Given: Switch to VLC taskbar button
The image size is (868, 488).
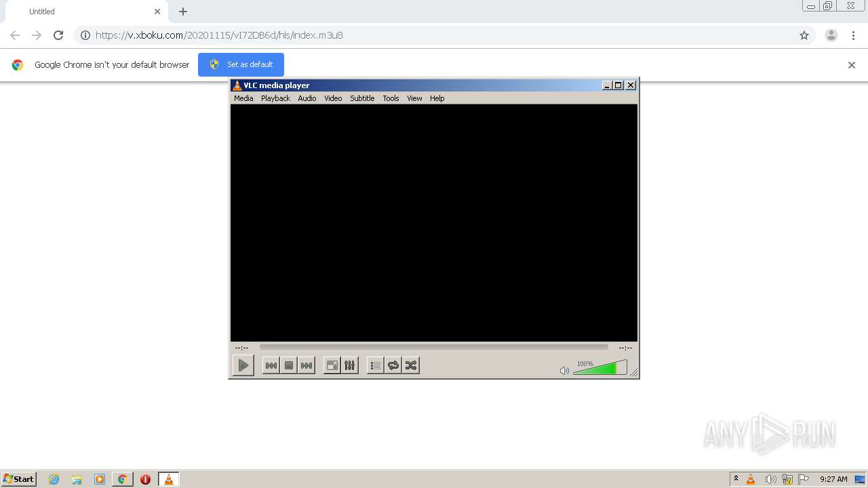Looking at the screenshot, I should (169, 479).
